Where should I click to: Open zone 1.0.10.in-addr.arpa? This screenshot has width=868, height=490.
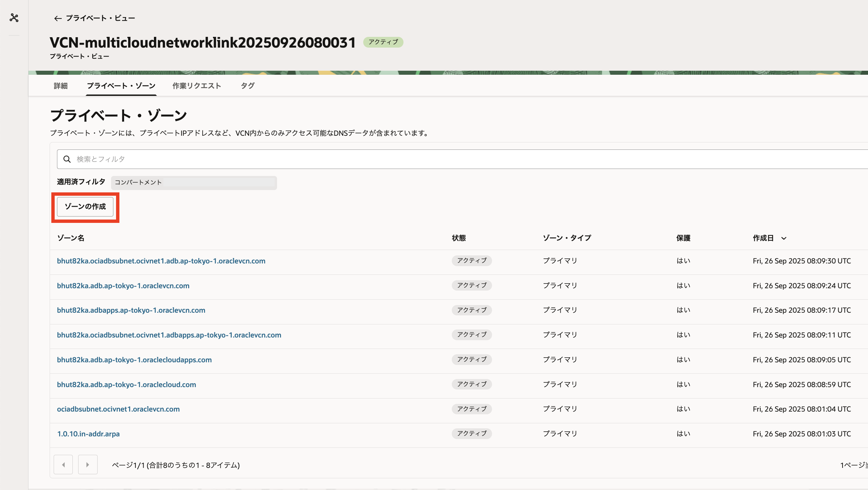(x=88, y=434)
